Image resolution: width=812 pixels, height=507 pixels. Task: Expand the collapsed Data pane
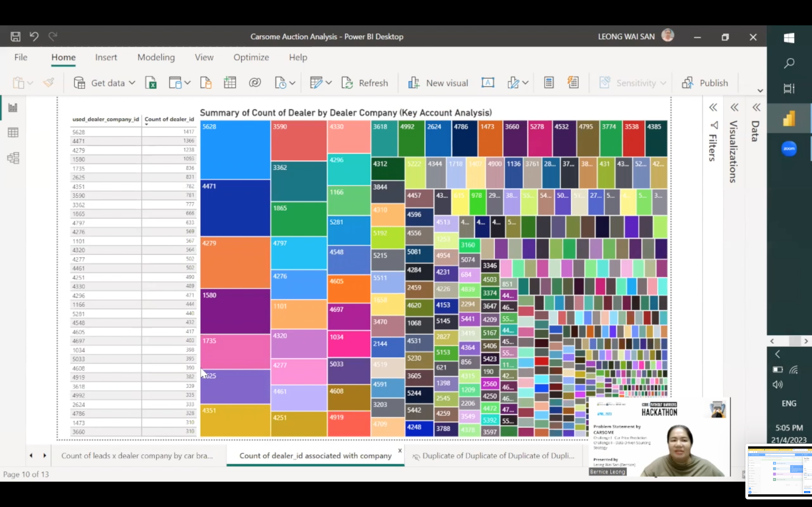[756, 108]
